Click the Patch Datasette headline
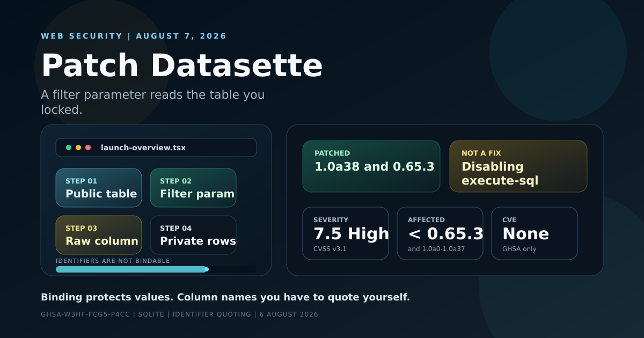644x338 pixels. coord(182,65)
